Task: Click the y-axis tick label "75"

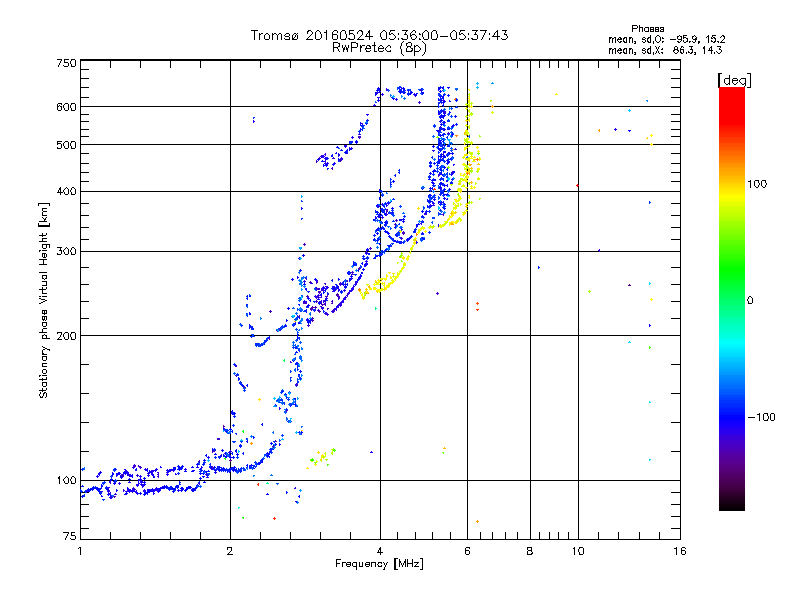Action: coord(70,536)
